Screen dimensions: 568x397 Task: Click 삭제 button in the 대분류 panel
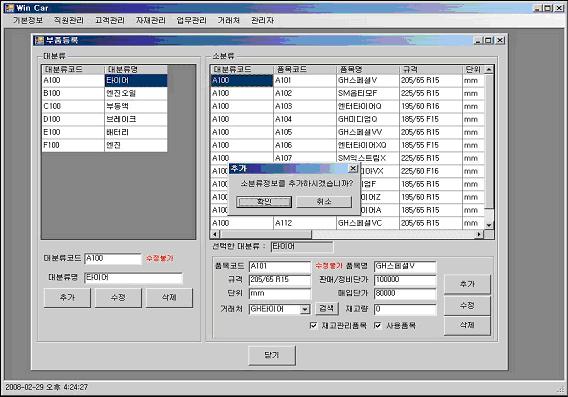169,298
